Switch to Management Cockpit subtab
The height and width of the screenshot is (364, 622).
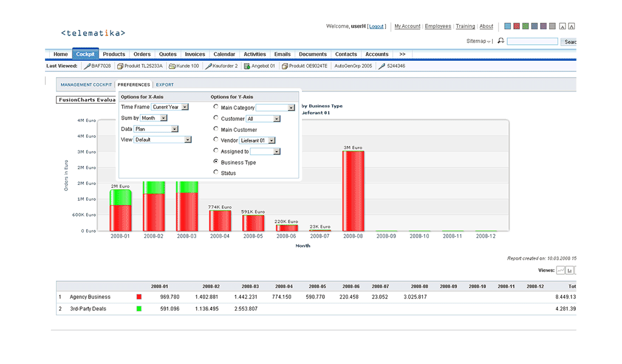coord(86,85)
